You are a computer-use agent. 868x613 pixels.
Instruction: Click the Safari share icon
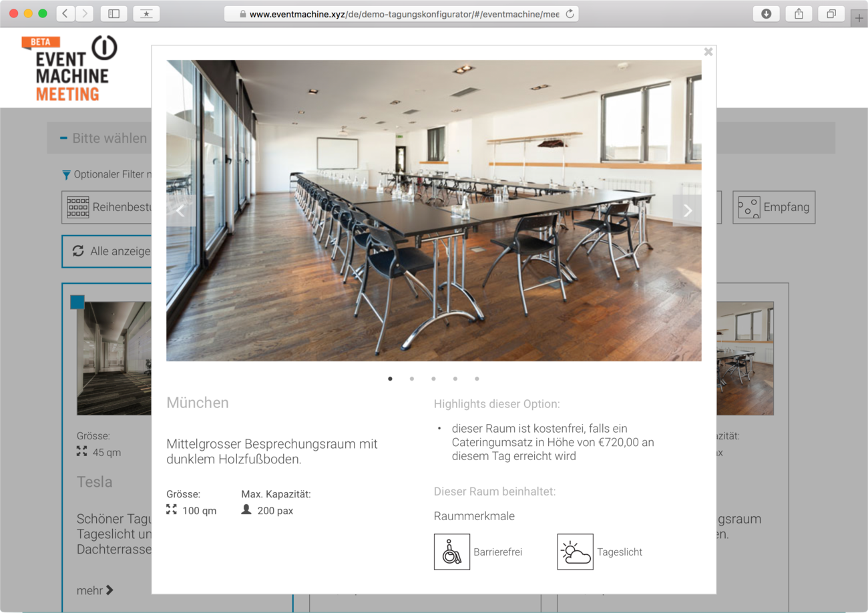pos(799,13)
